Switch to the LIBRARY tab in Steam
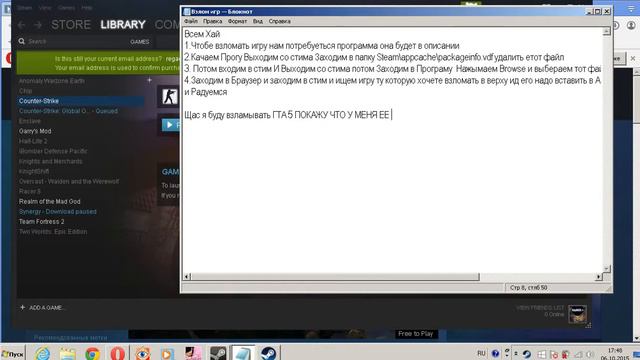The width and height of the screenshot is (640, 360). tap(123, 25)
